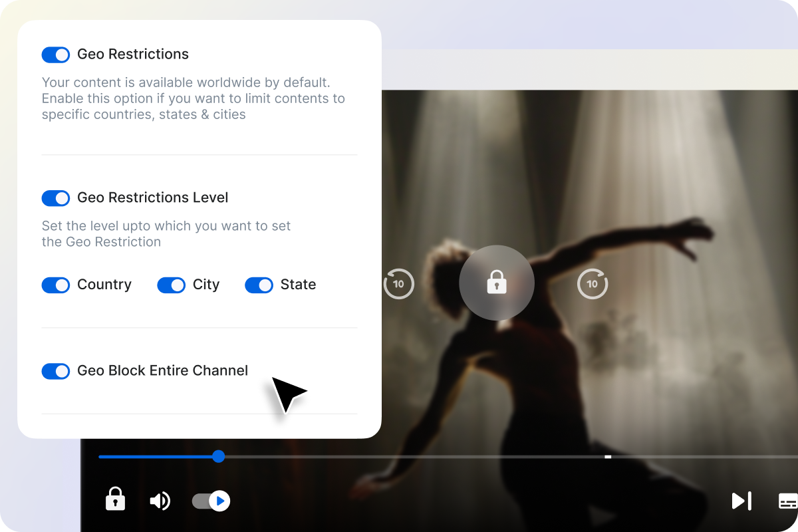798x532 pixels.
Task: Click the 'Geo Restrictions' label text
Action: pyautogui.click(x=132, y=55)
